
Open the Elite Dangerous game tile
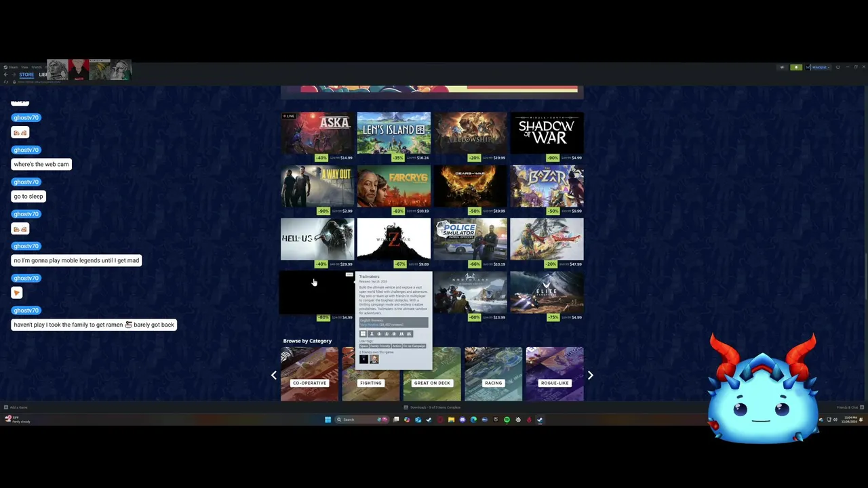pos(547,296)
